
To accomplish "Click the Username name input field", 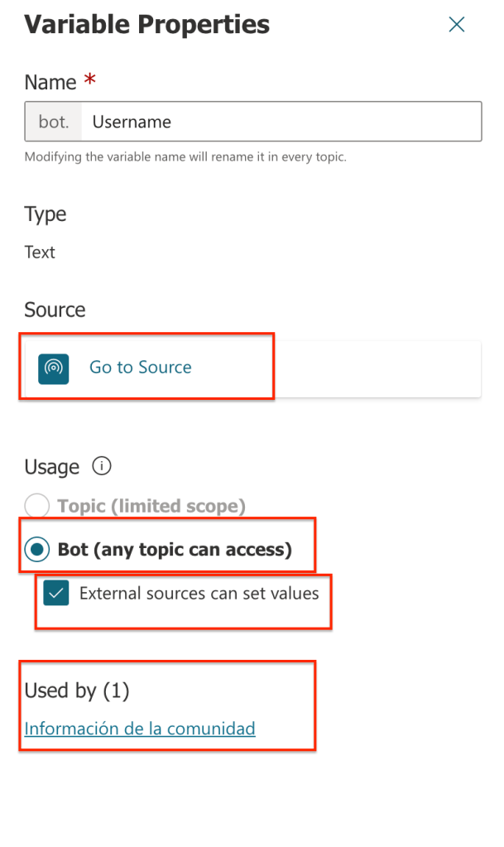I will 281,122.
